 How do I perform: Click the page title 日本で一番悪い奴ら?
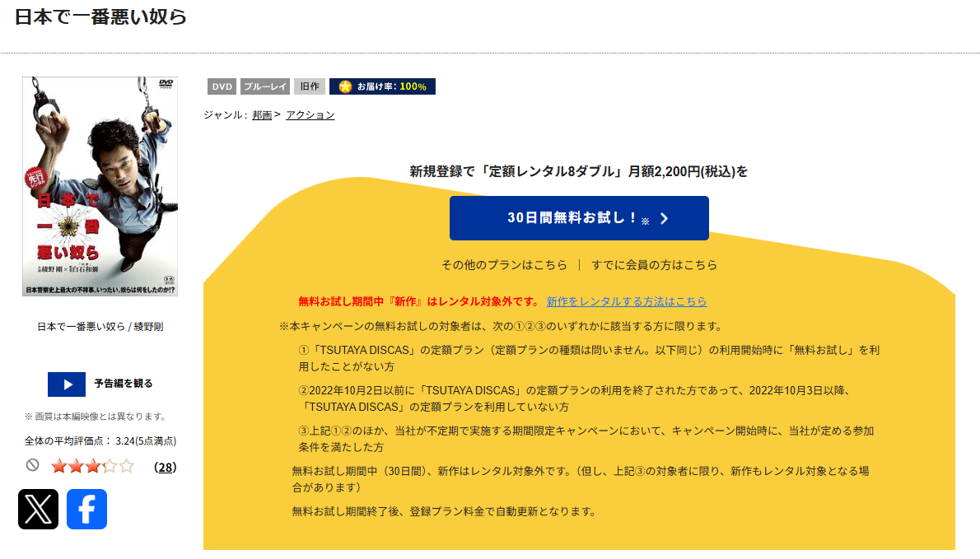pyautogui.click(x=100, y=16)
